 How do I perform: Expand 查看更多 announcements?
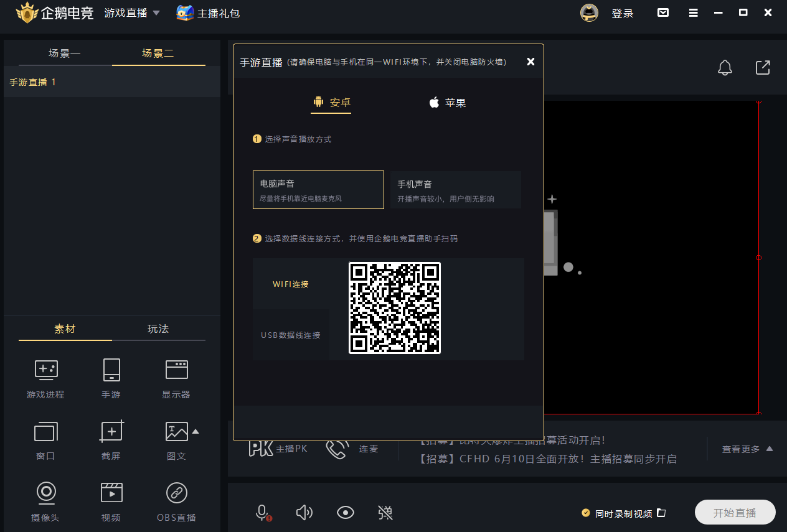[x=748, y=449]
